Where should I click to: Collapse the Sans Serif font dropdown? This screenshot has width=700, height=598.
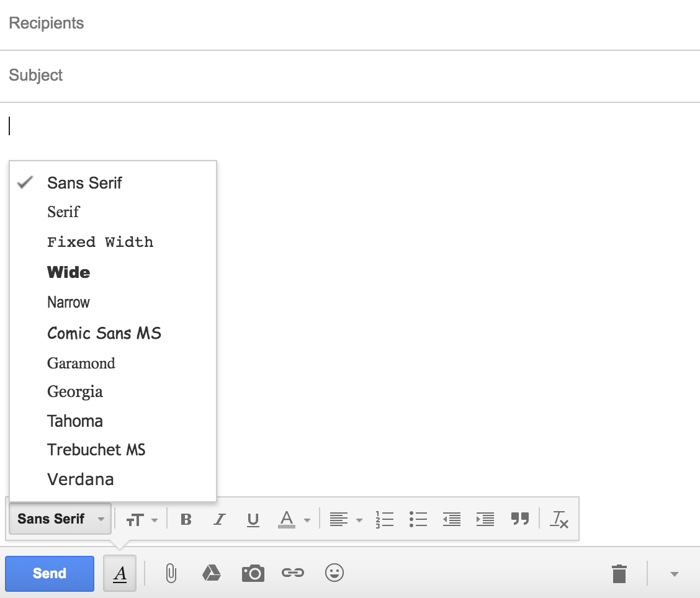coord(60,519)
